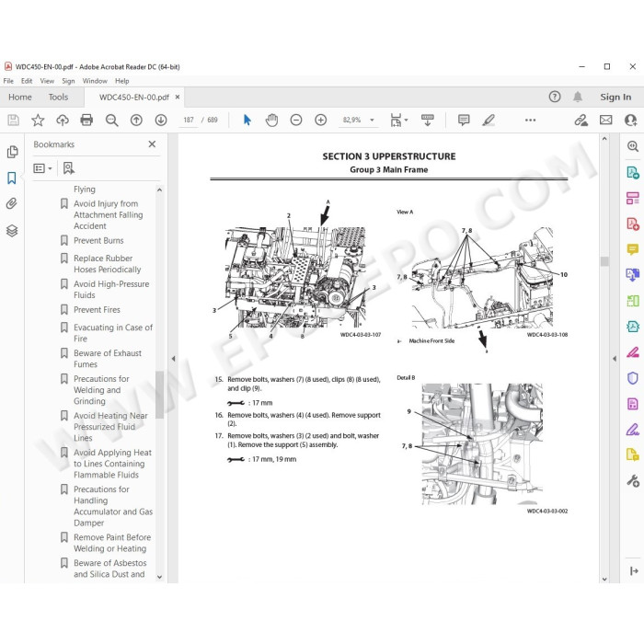
Task: Switch to the Tools tab
Action: [x=58, y=98]
